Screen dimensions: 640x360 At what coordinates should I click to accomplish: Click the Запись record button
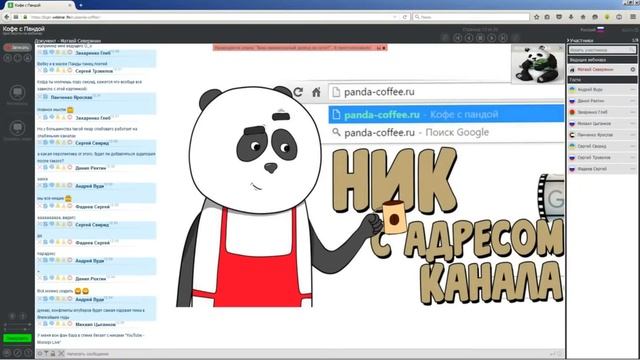point(17,48)
